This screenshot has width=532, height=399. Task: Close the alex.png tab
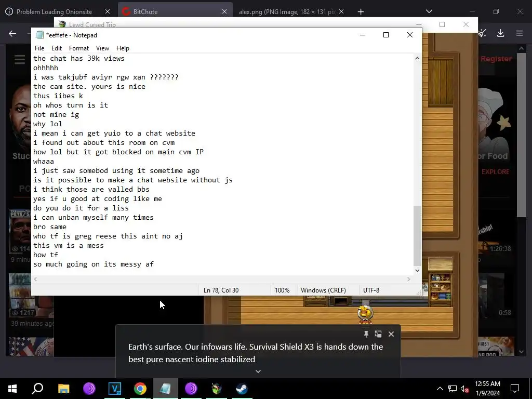pyautogui.click(x=341, y=11)
